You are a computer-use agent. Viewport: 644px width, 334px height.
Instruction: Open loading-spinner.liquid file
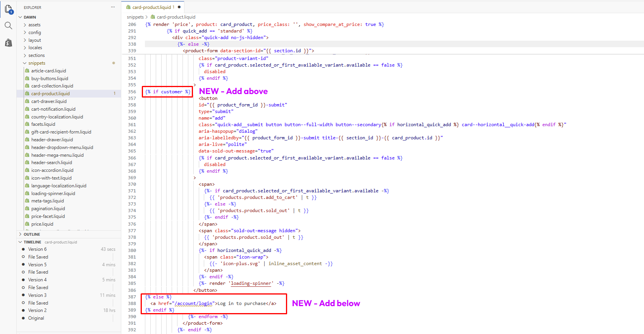[53, 194]
